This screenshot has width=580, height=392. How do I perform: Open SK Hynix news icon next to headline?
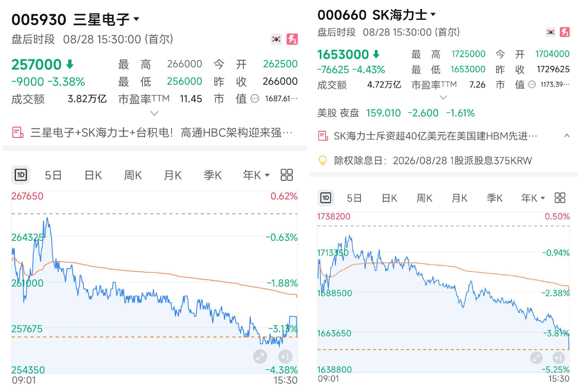click(x=323, y=136)
